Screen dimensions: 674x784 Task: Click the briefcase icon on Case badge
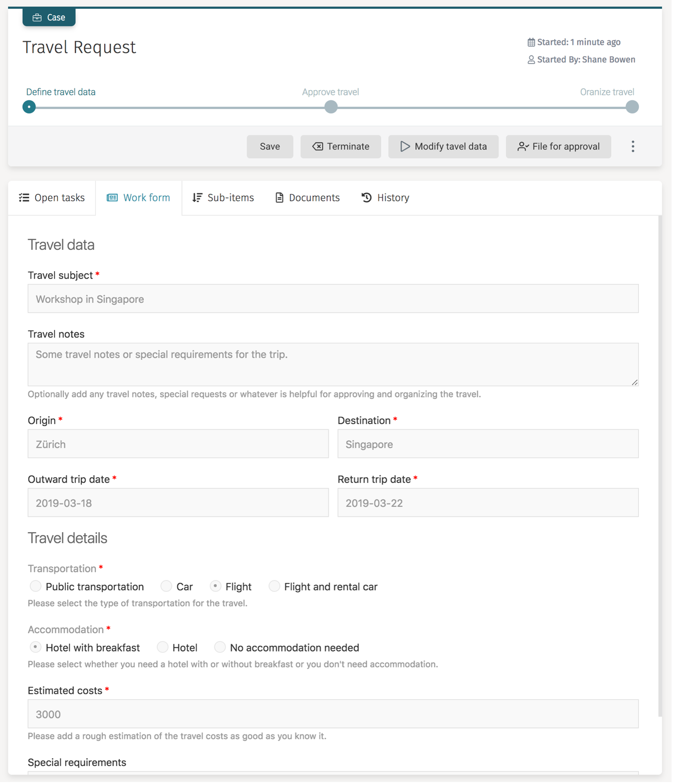click(x=37, y=18)
